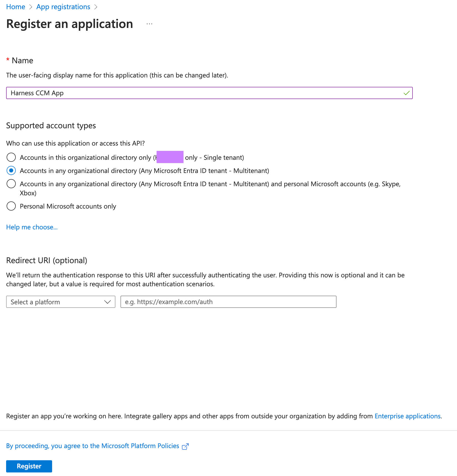Open Microsoft Platform Policies agreement link
Screen dimensions: 457x476
(93, 446)
